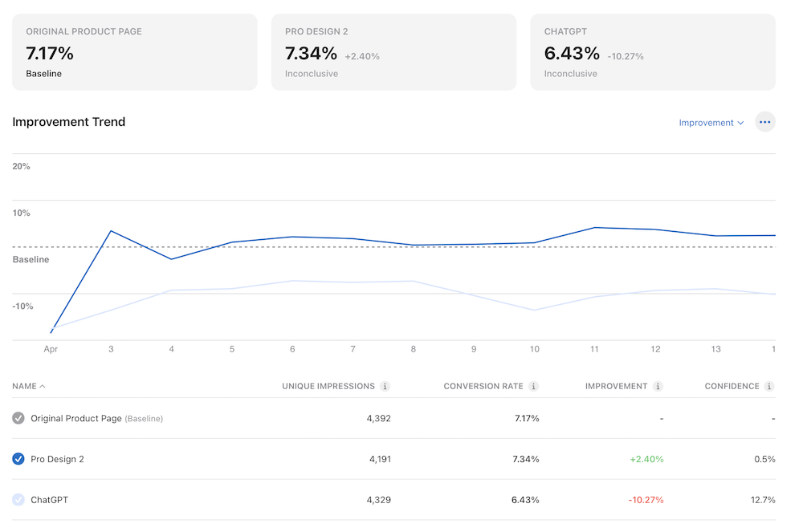803x532 pixels.
Task: Click the Improvement column info icon
Action: [x=658, y=386]
